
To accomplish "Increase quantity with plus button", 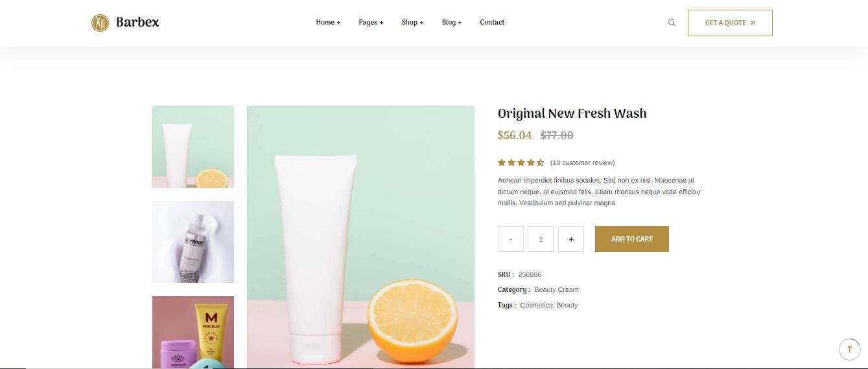I will coord(570,239).
